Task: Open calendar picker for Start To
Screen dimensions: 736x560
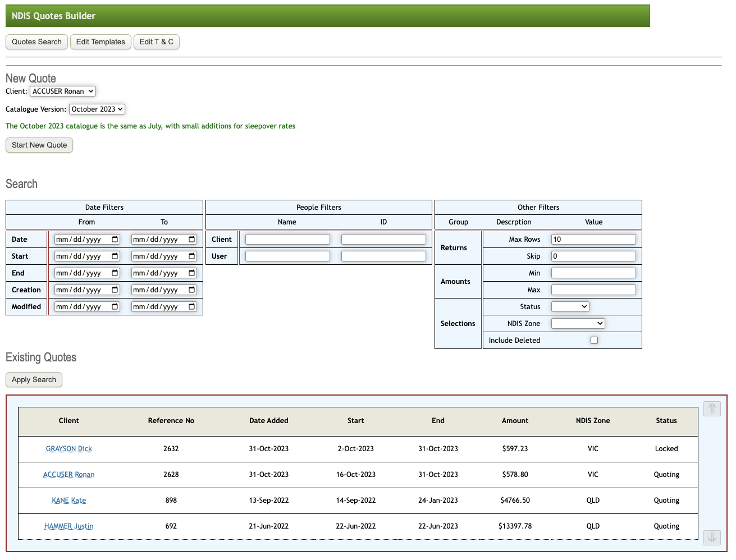Action: [x=192, y=256]
